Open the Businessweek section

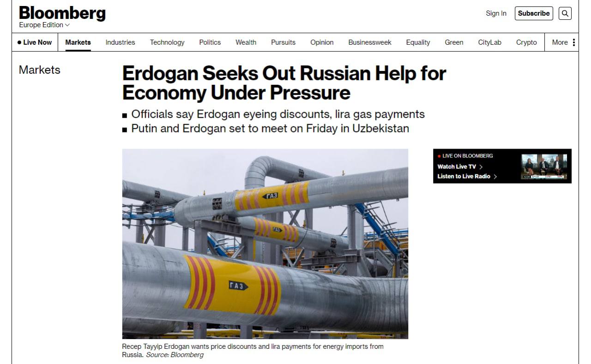370,42
